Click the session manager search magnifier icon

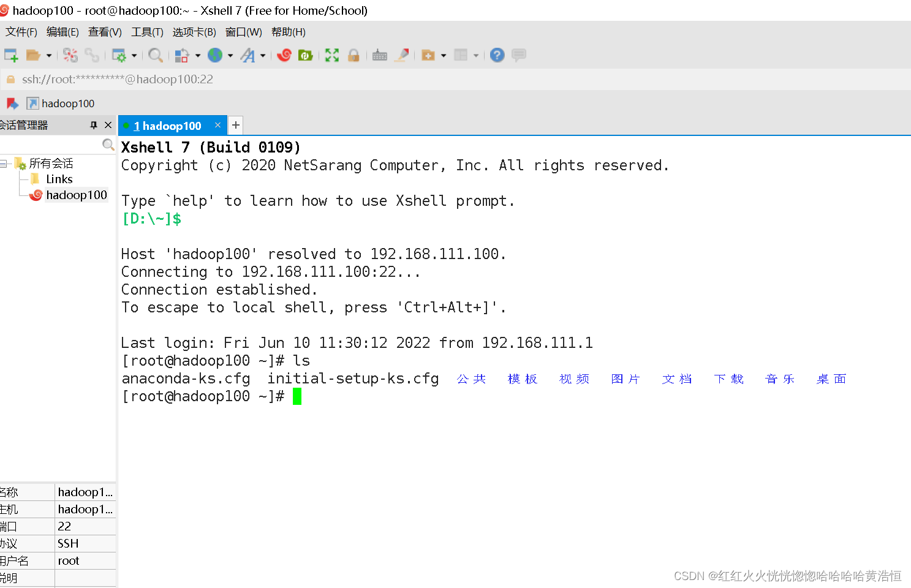coord(108,145)
